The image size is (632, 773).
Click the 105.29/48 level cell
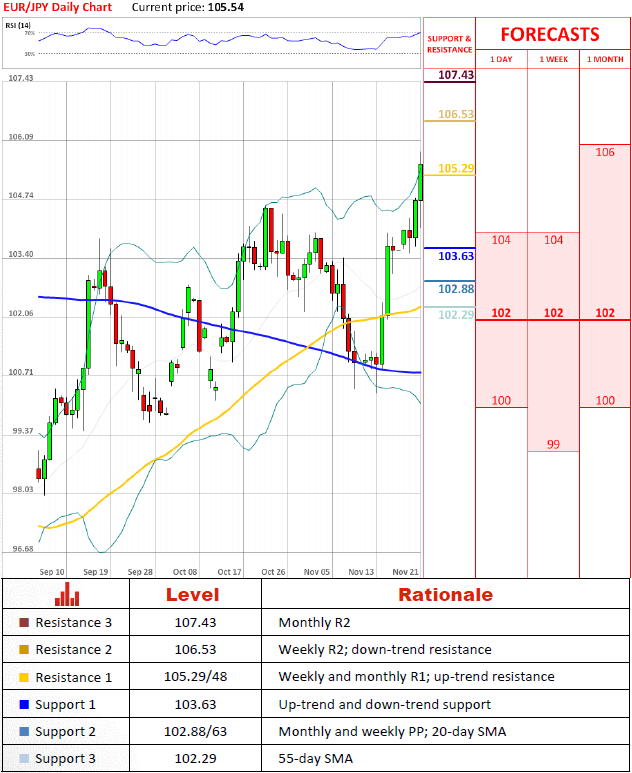point(195,677)
